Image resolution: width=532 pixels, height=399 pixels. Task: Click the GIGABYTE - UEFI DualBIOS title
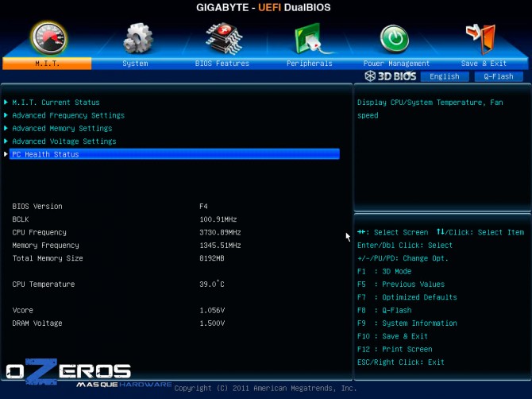(x=264, y=7)
